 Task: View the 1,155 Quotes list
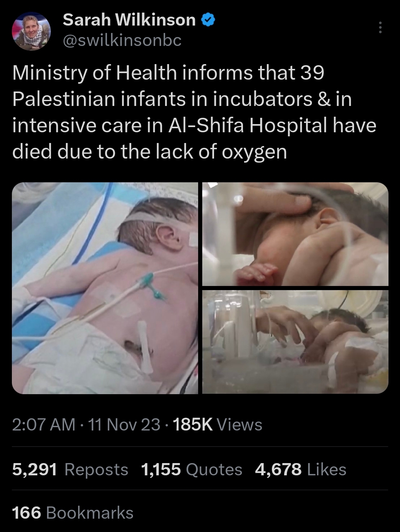click(x=192, y=469)
